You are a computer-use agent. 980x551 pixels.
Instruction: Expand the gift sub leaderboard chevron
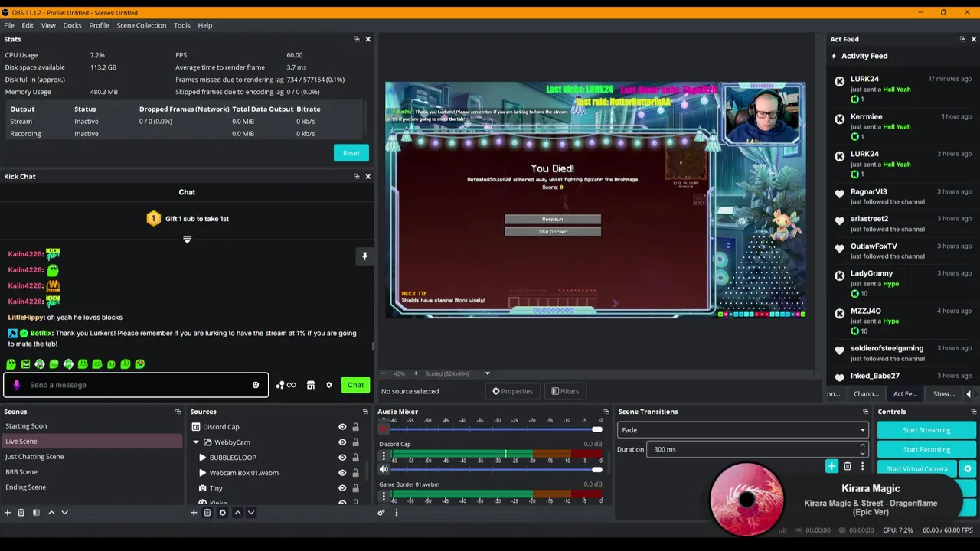pyautogui.click(x=187, y=240)
